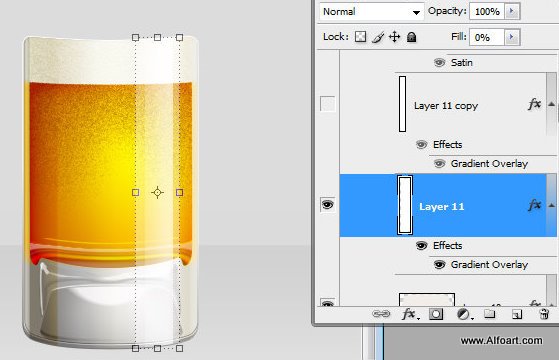Select Gradient Overlay text under Layer 11
The image size is (559, 360).
(x=489, y=264)
